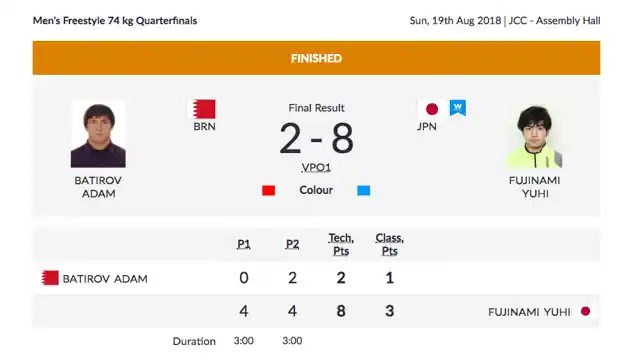Click the P1 column header

(x=244, y=244)
